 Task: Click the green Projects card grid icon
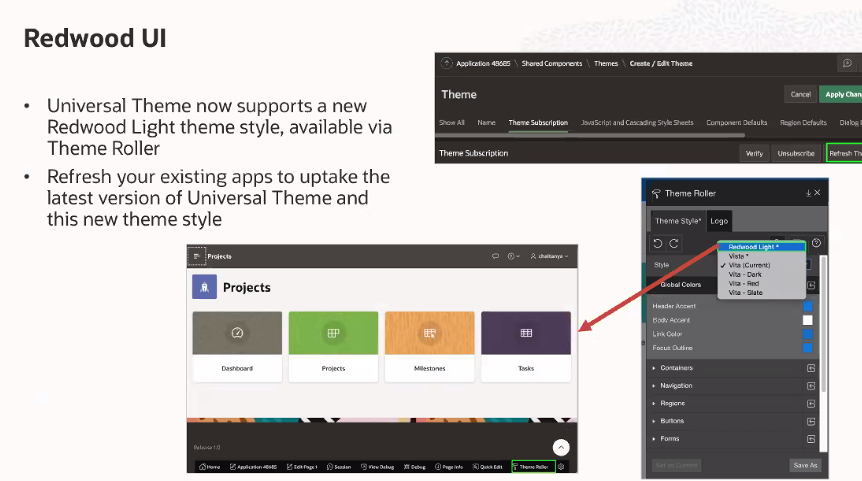pos(333,333)
